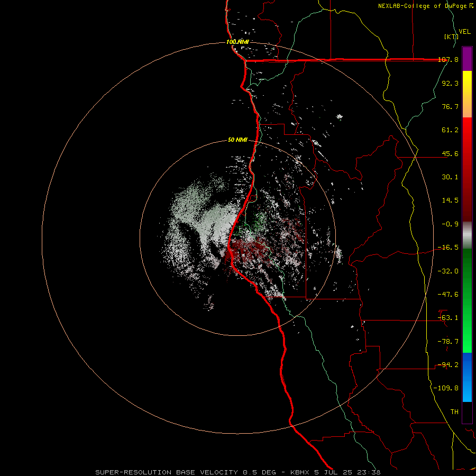Click the -109.8 velocity scale value
Image resolution: width=476 pixels, height=476 pixels.
(x=446, y=388)
